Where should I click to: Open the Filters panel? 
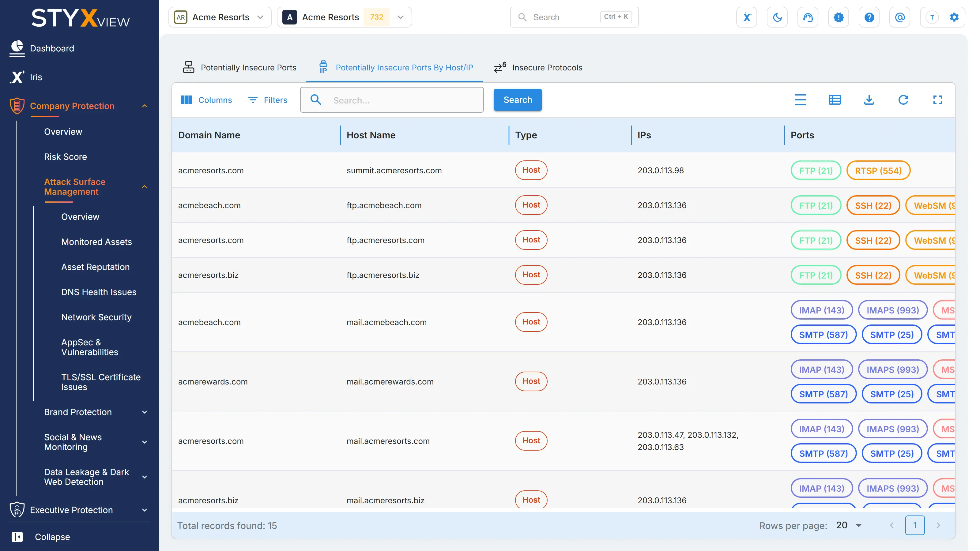point(268,99)
